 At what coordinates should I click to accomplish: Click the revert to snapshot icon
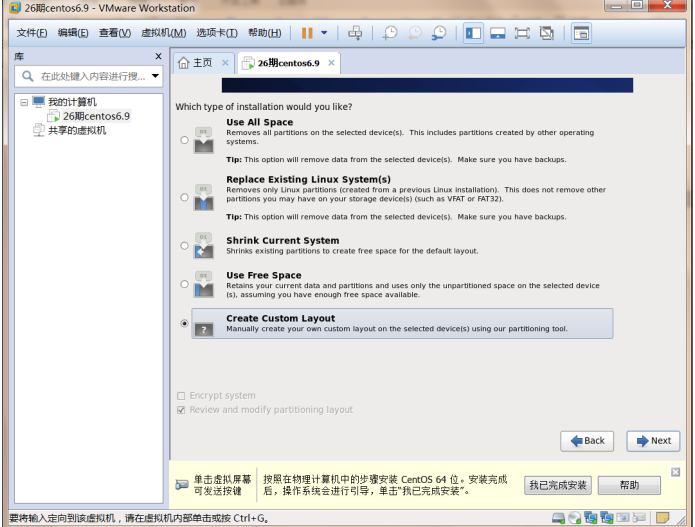point(414,33)
